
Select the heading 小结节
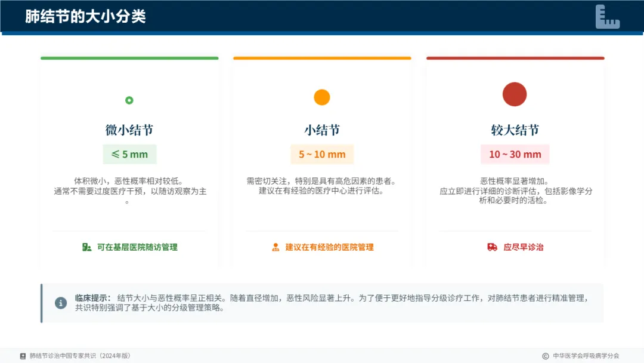[x=322, y=130]
